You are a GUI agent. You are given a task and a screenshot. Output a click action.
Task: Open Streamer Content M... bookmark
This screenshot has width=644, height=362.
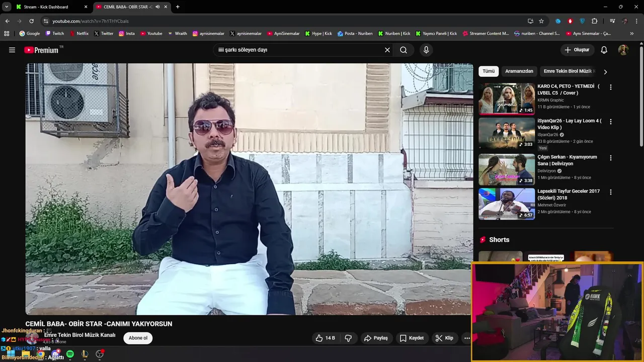pos(486,34)
